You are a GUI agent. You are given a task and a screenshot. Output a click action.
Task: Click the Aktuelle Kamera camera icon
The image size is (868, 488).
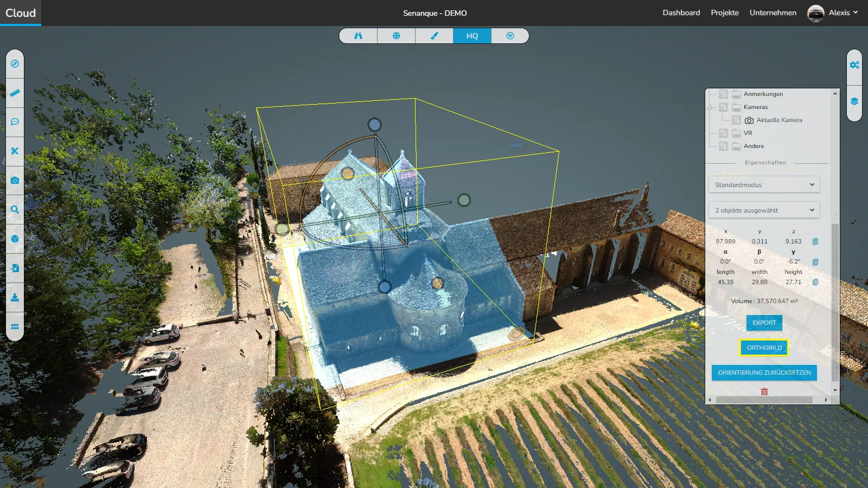point(749,120)
